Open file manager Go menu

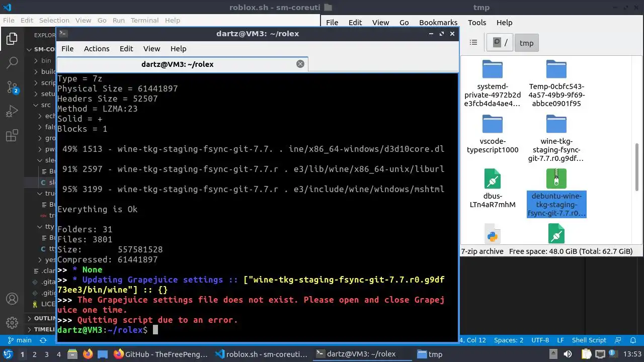click(404, 23)
